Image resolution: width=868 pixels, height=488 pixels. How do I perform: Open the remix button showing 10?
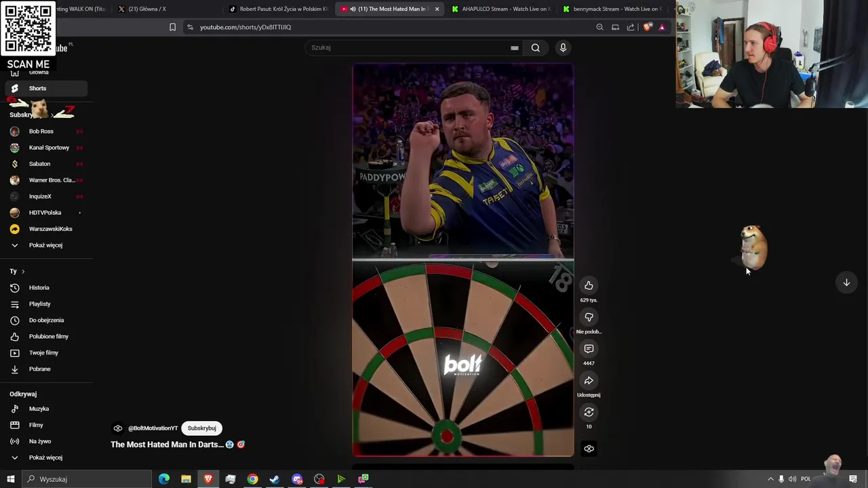[x=589, y=412]
